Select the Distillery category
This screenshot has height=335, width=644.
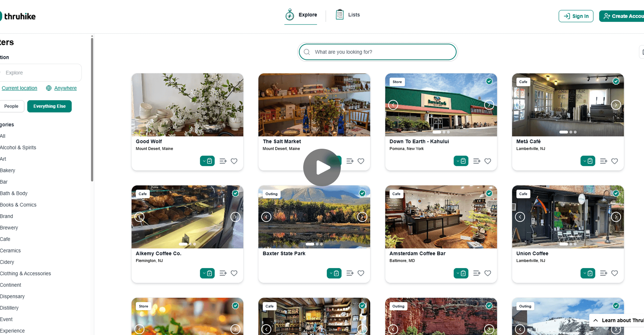tap(9, 308)
